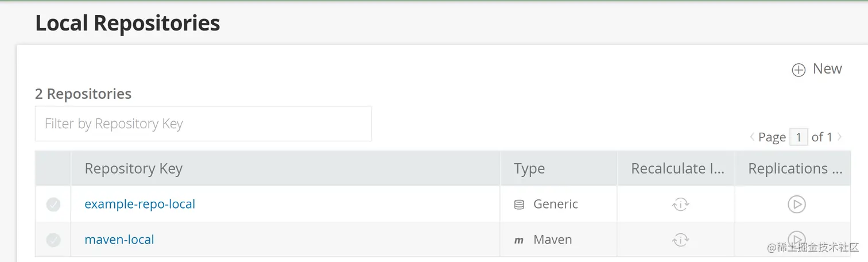Viewport: 868px width, 262px height.
Task: Focus the Filter by Repository Key field
Action: 203,124
